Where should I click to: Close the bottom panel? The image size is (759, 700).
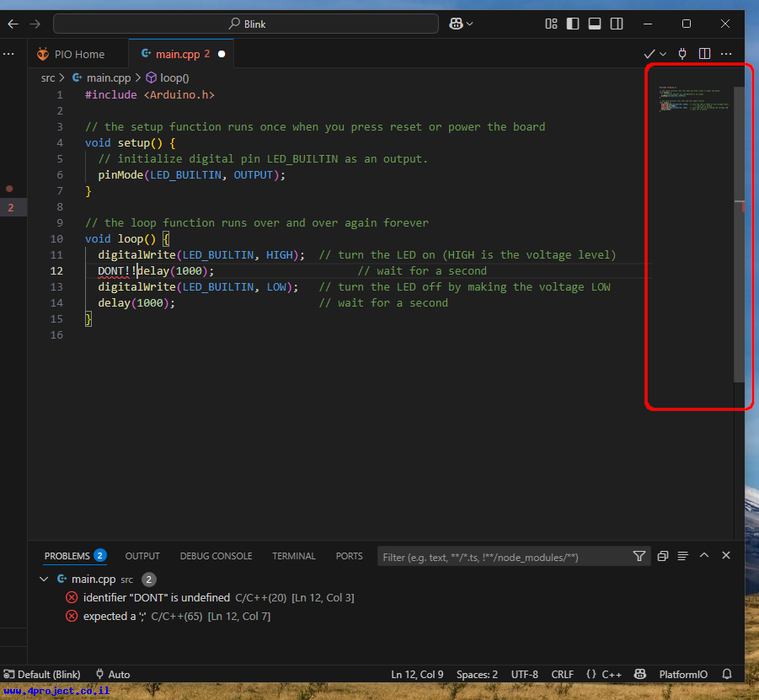(x=726, y=556)
